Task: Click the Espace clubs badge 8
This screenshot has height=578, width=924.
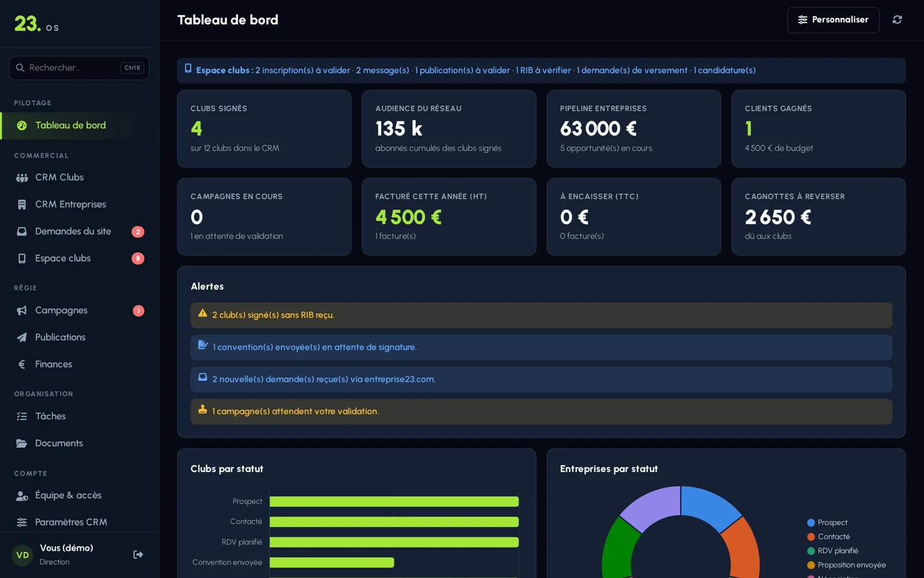Action: [138, 258]
